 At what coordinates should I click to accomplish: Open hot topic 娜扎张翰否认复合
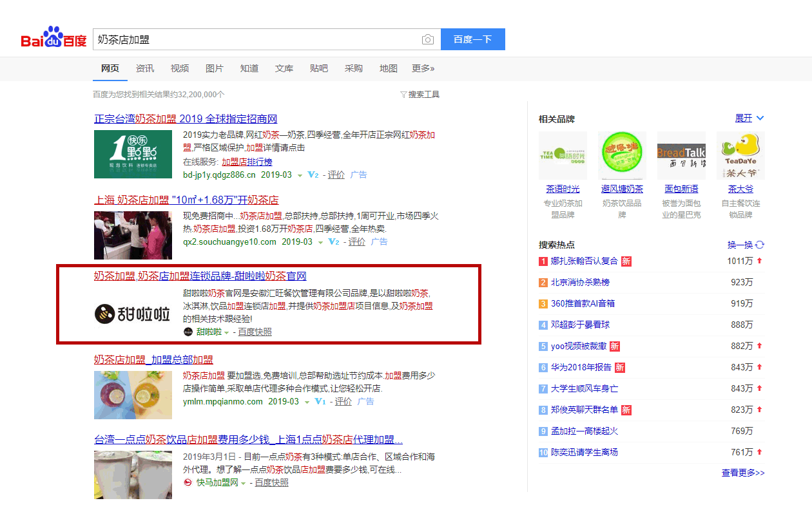point(585,261)
